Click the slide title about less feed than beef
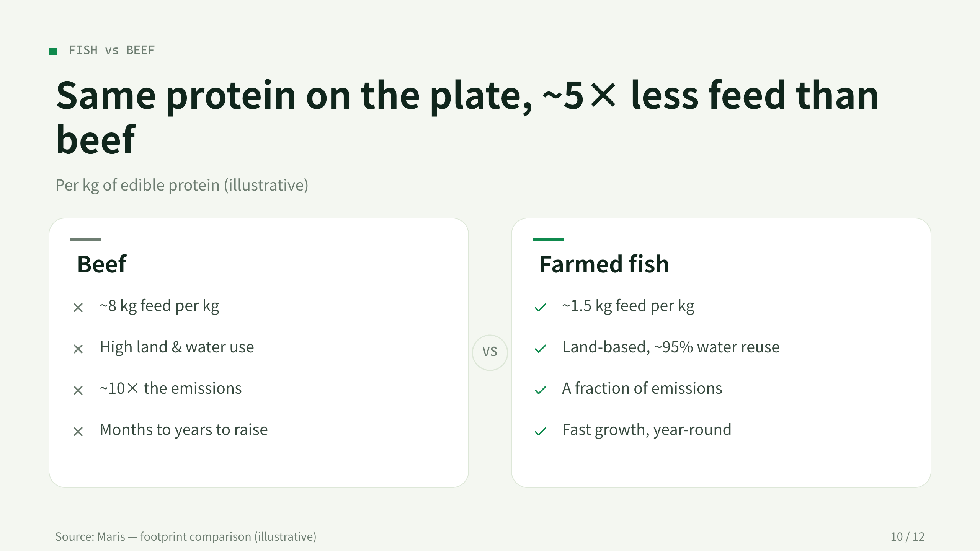This screenshot has width=980, height=551. [x=467, y=117]
